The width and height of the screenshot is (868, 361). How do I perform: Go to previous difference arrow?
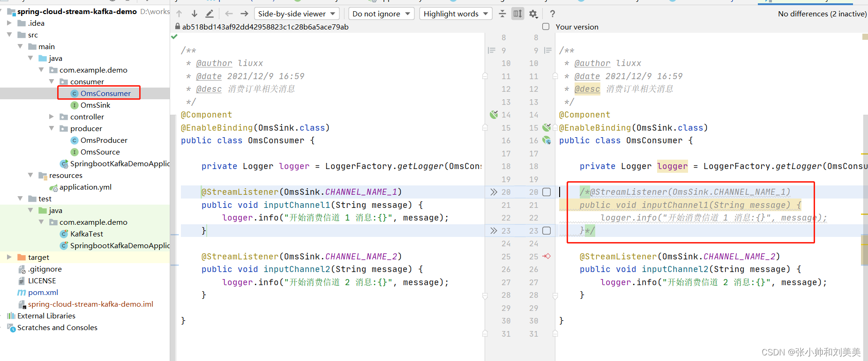179,14
